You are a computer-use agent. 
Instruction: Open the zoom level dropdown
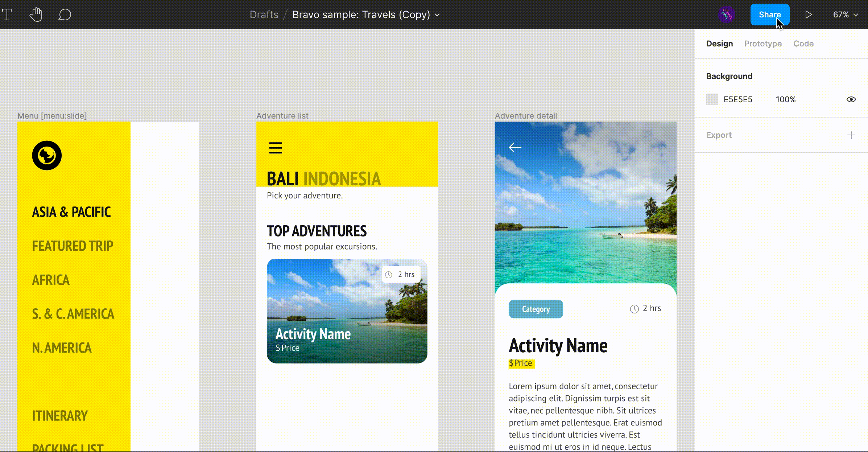[845, 15]
